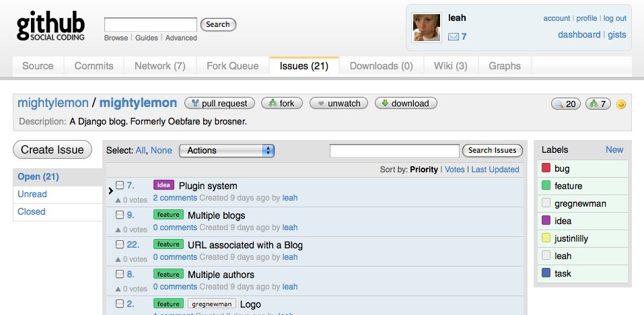
Task: Focus the issues search field
Action: coord(394,151)
